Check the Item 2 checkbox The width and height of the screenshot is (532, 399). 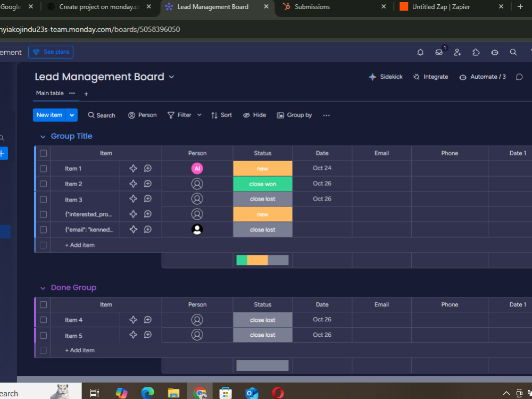(x=43, y=184)
